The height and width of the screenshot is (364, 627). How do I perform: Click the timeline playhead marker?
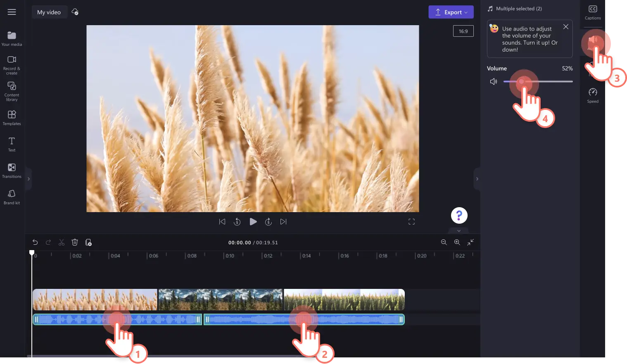pos(32,253)
